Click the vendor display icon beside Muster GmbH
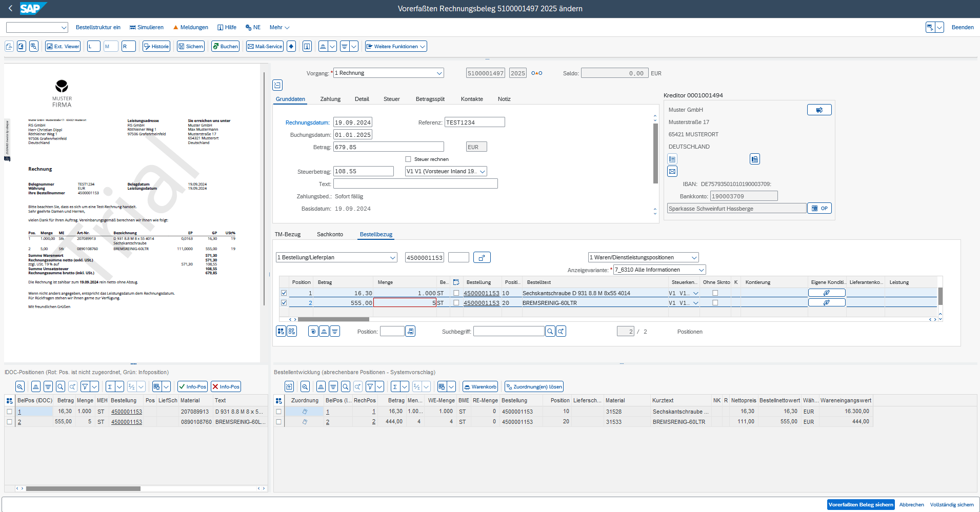This screenshot has width=980, height=512. [x=819, y=110]
